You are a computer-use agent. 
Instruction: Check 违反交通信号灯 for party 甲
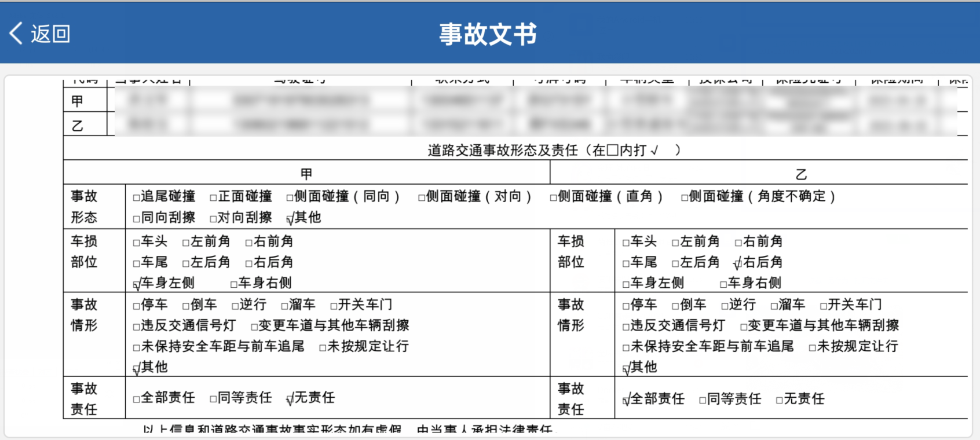(137, 327)
